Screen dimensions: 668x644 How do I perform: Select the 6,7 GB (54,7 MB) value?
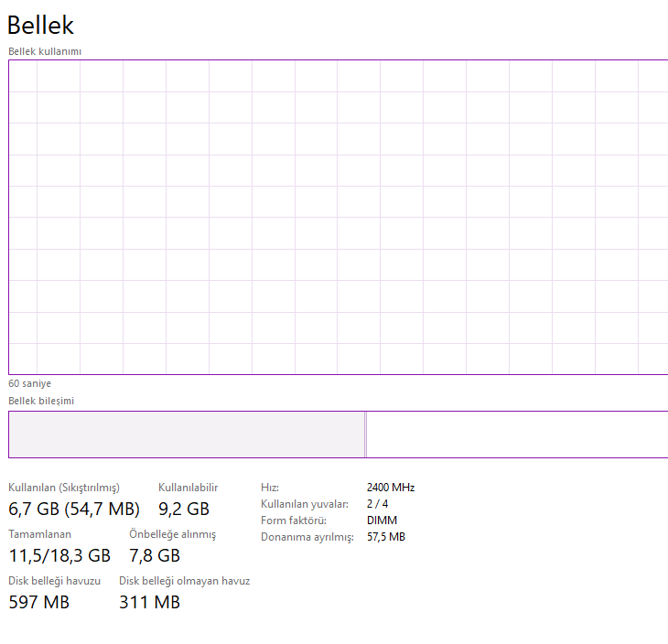click(74, 509)
